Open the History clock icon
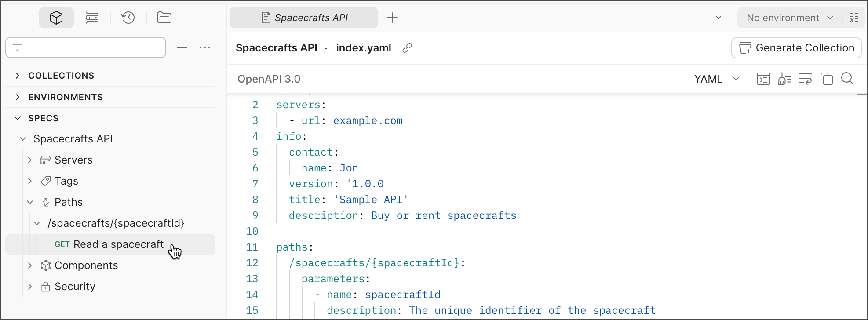868x320 pixels. tap(128, 18)
